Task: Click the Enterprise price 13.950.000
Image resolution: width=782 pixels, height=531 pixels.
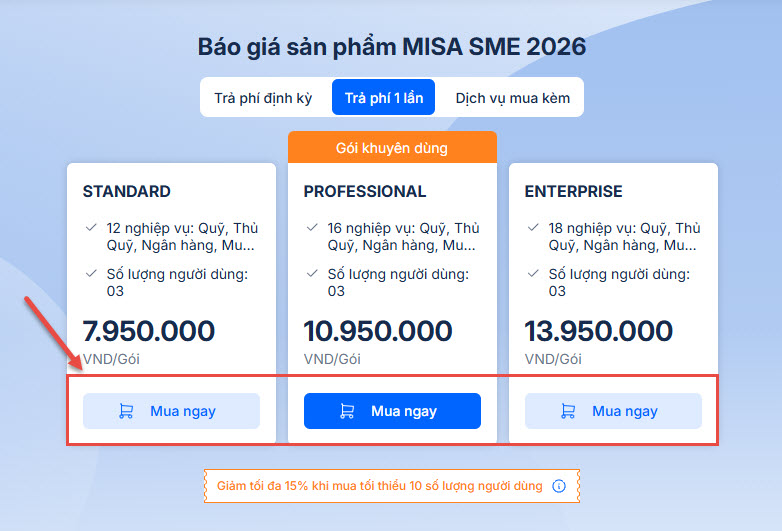Action: coord(598,330)
